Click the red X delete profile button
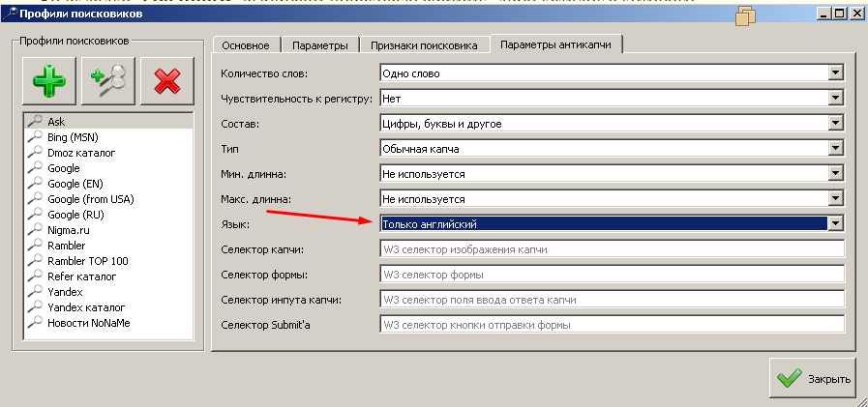The width and height of the screenshot is (868, 407). [x=166, y=80]
